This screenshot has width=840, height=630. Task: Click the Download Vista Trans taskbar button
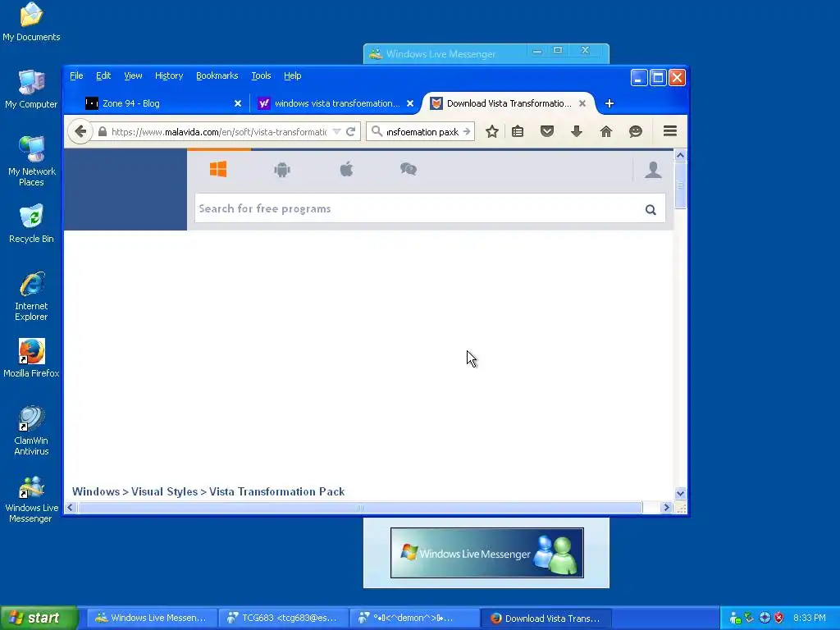click(x=546, y=618)
